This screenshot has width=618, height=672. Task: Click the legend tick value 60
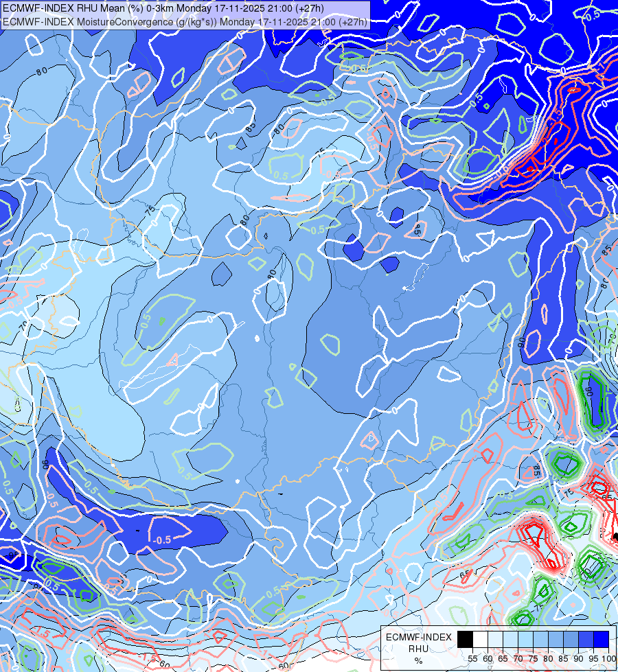click(488, 659)
